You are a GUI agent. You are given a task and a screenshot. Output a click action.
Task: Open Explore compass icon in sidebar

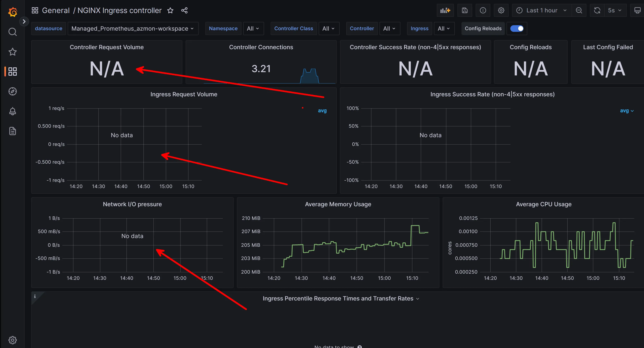click(12, 91)
